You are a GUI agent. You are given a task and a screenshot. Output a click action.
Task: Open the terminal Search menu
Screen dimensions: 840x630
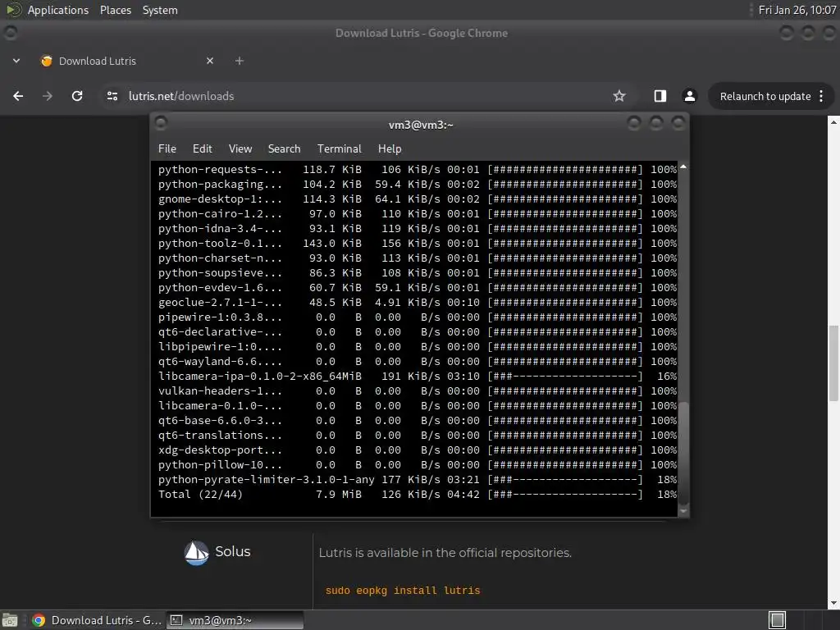284,148
